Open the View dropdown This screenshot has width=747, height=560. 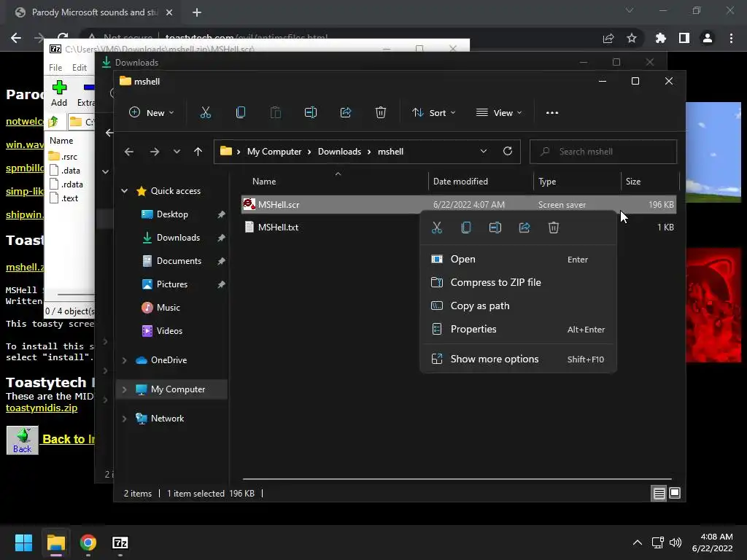pos(499,113)
